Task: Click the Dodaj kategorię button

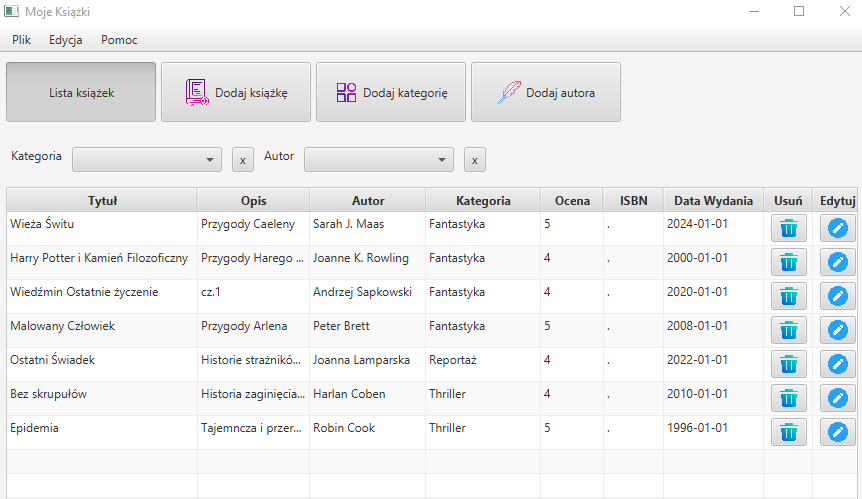Action: (x=391, y=93)
